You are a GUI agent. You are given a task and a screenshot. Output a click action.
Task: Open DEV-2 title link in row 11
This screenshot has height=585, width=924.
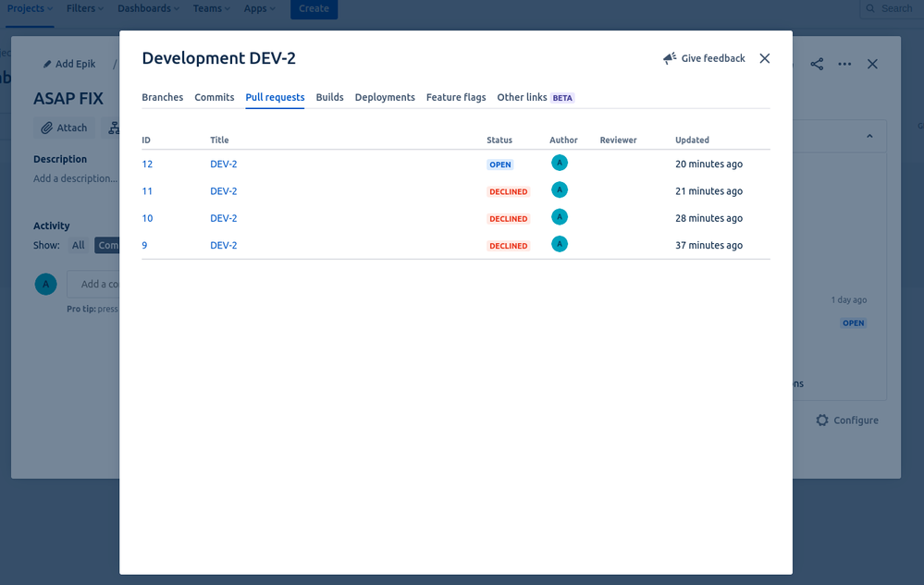223,191
